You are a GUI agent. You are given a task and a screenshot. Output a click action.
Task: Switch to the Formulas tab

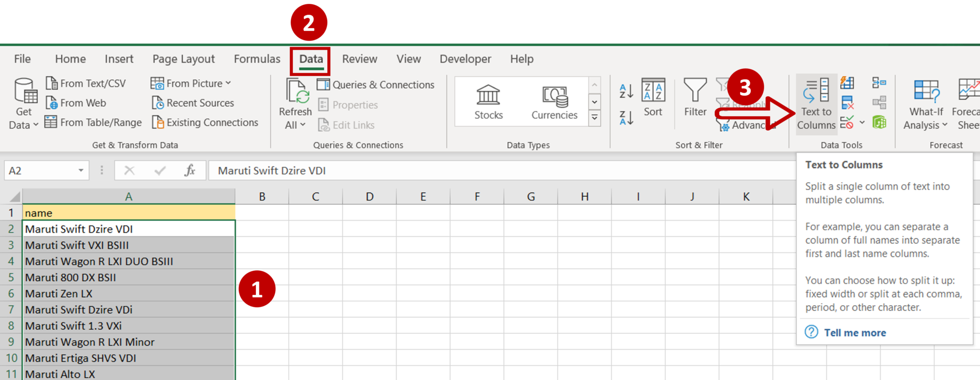[257, 59]
